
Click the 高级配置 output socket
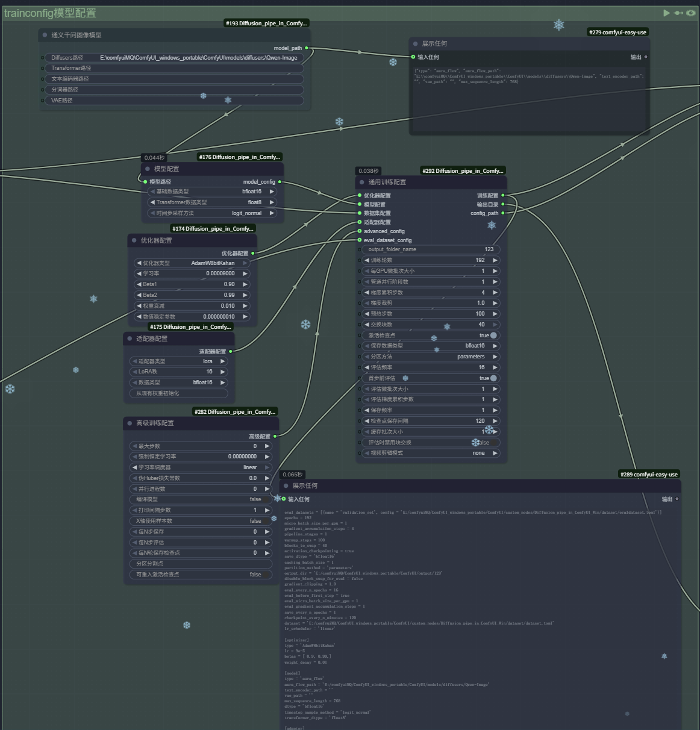275,436
